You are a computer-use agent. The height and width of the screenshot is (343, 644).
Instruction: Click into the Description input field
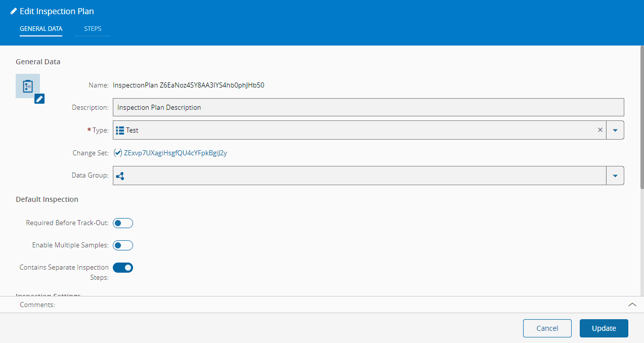click(368, 107)
